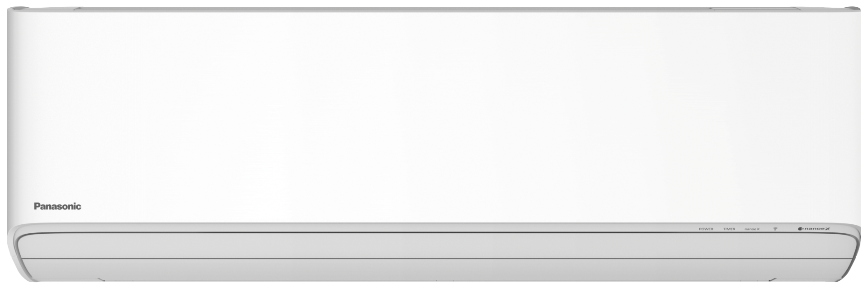Click the Wi-Fi indicator icon
This screenshot has height=288, width=868.
(775, 229)
